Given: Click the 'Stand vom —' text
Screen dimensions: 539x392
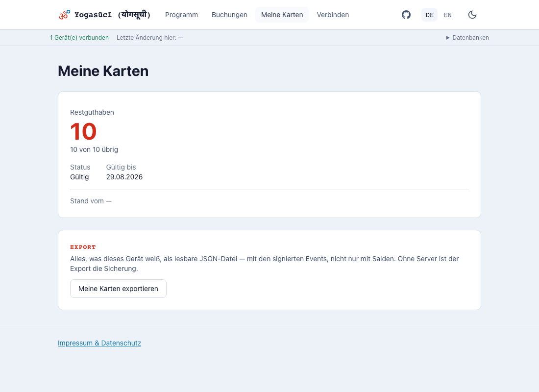Looking at the screenshot, I should (91, 201).
